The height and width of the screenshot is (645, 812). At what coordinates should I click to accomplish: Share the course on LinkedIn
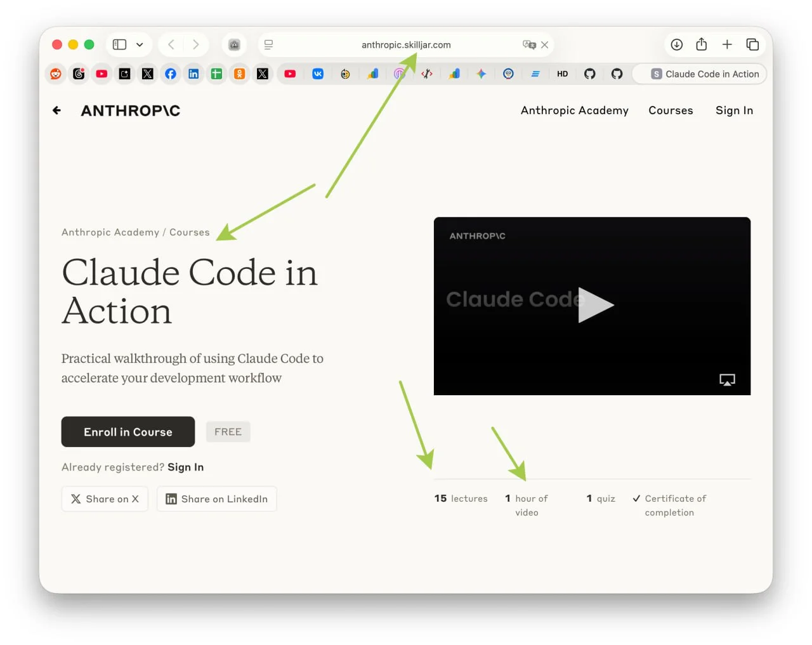click(216, 499)
